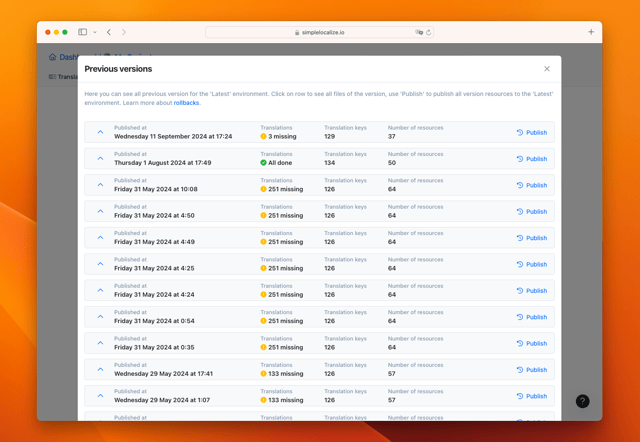
Task: Click number of resources value 37
Action: point(391,136)
